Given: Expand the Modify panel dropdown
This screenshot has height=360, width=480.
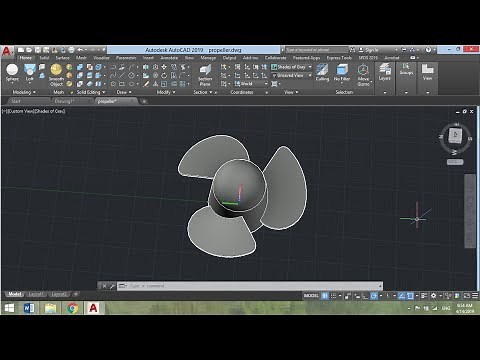Looking at the screenshot, I should 166,92.
